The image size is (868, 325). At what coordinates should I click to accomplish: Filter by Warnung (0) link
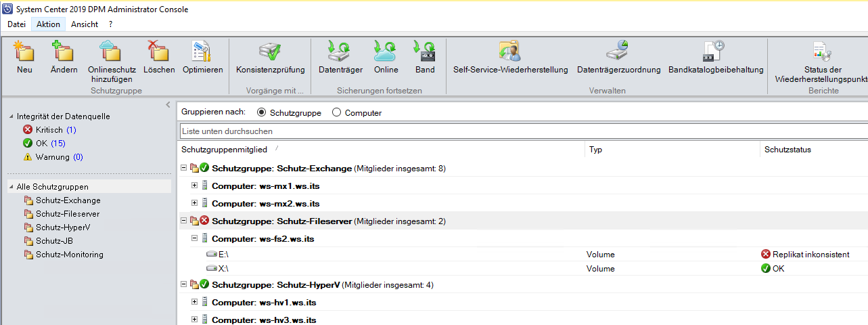60,156
